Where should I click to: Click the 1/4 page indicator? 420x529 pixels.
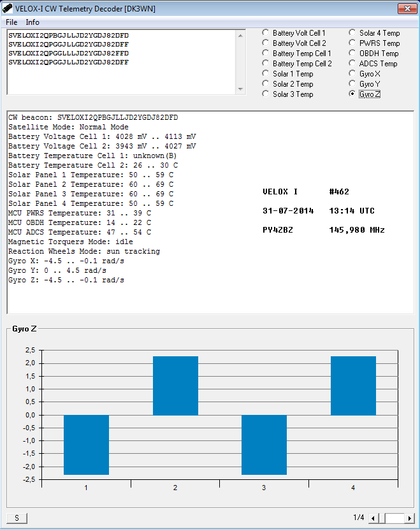click(x=359, y=518)
